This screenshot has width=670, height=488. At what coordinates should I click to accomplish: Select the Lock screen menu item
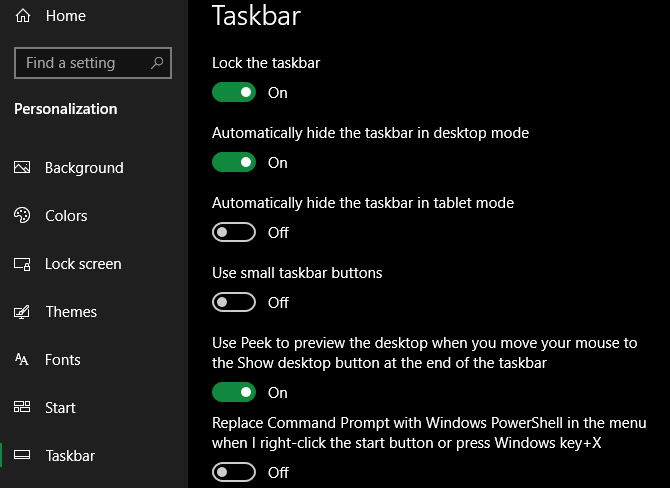[83, 264]
